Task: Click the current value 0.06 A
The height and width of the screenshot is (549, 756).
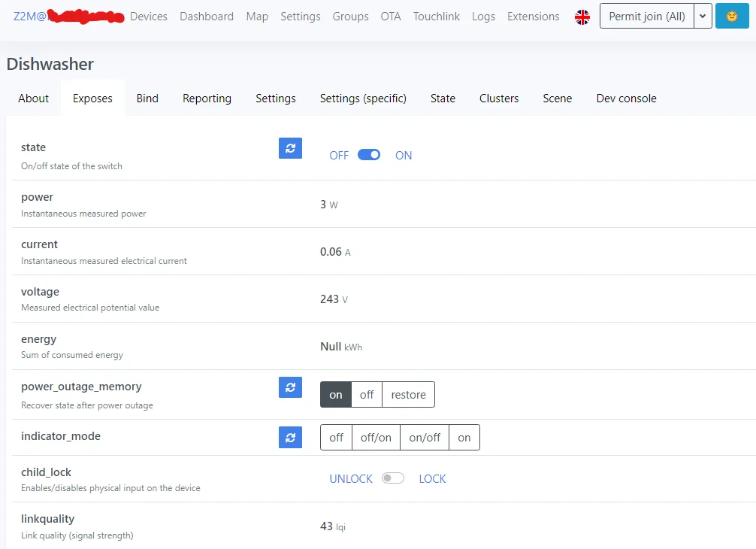Action: pyautogui.click(x=336, y=252)
